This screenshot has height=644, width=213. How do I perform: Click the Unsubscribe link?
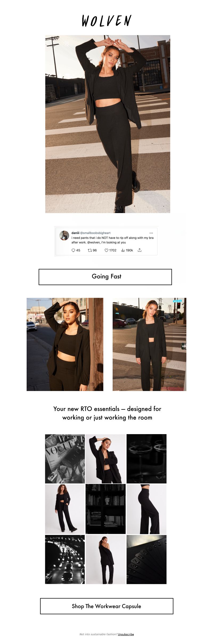[126, 634]
